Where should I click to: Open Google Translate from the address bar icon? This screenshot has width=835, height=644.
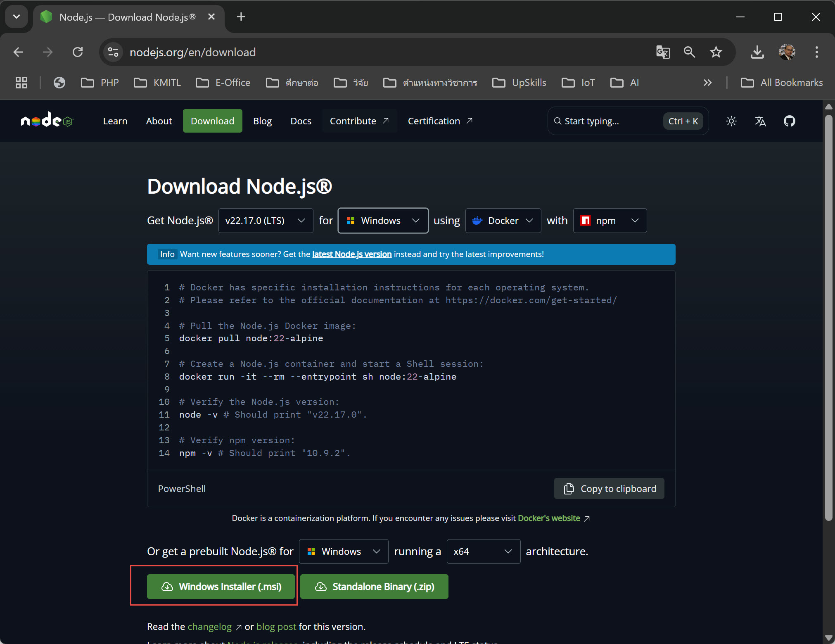pos(663,52)
